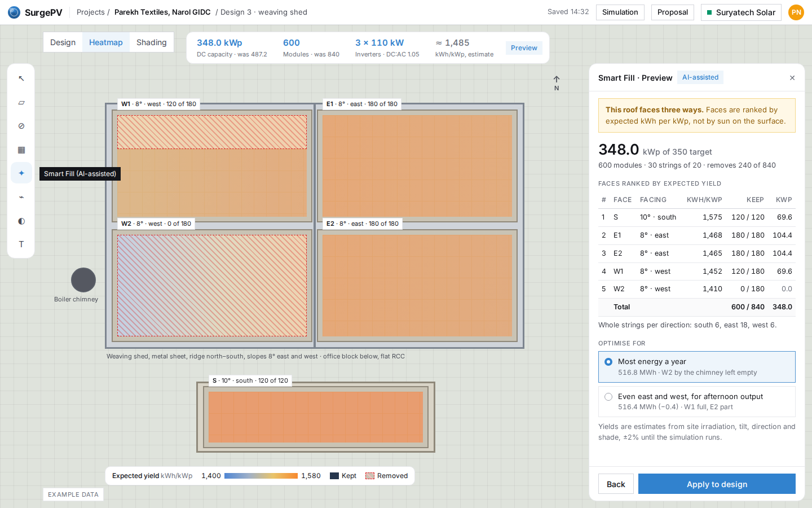Viewport: 812px width, 508px height.
Task: Select the W2 west roof face
Action: pyautogui.click(x=212, y=286)
